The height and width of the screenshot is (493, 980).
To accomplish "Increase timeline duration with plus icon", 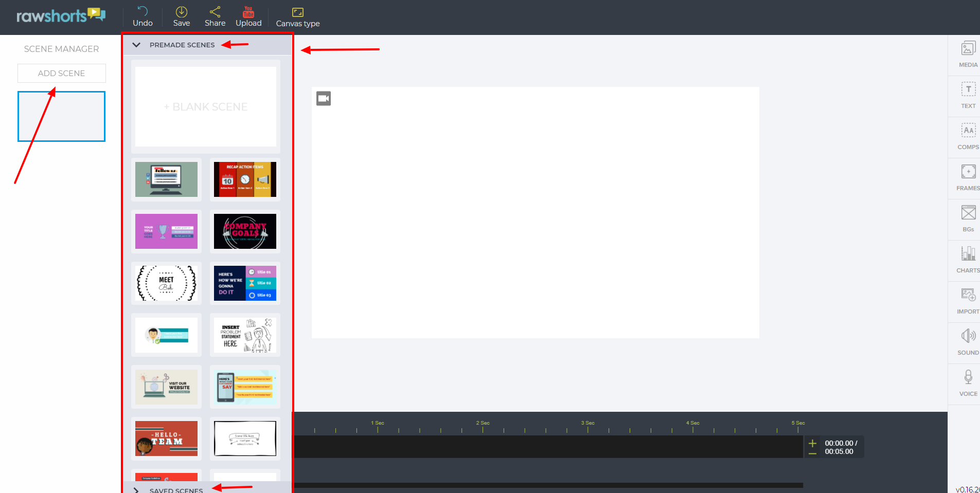I will coord(812,443).
